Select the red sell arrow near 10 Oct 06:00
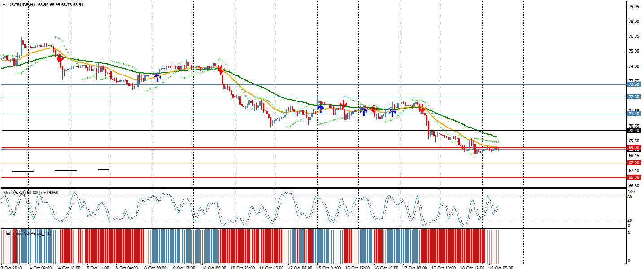This screenshot has height=273, width=644. pyautogui.click(x=220, y=70)
